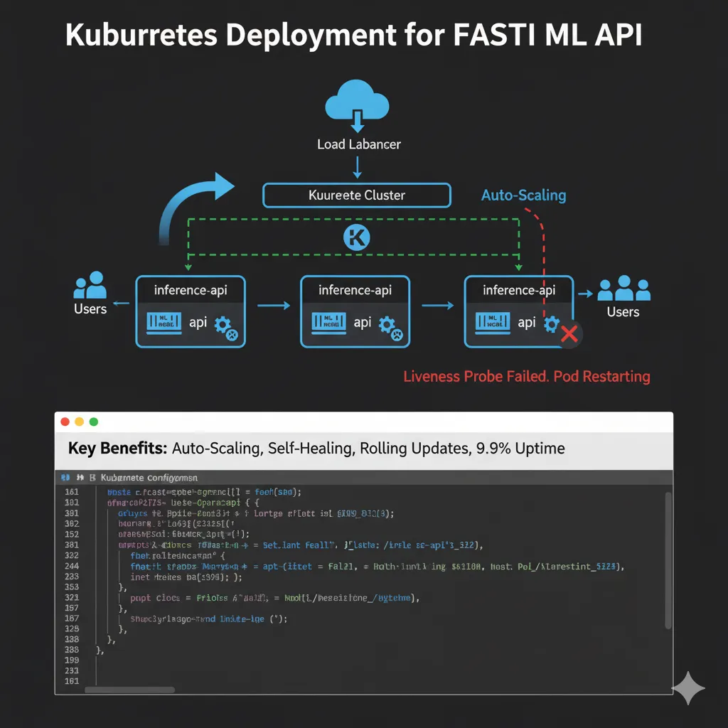
Task: Click the red X on the failing pod
Action: [x=569, y=334]
